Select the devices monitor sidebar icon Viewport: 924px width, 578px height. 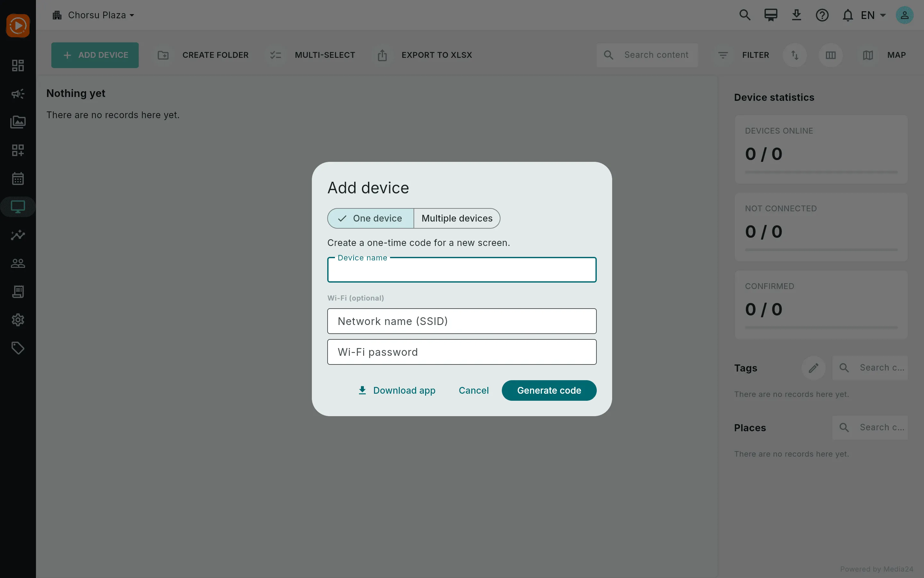[x=18, y=207]
